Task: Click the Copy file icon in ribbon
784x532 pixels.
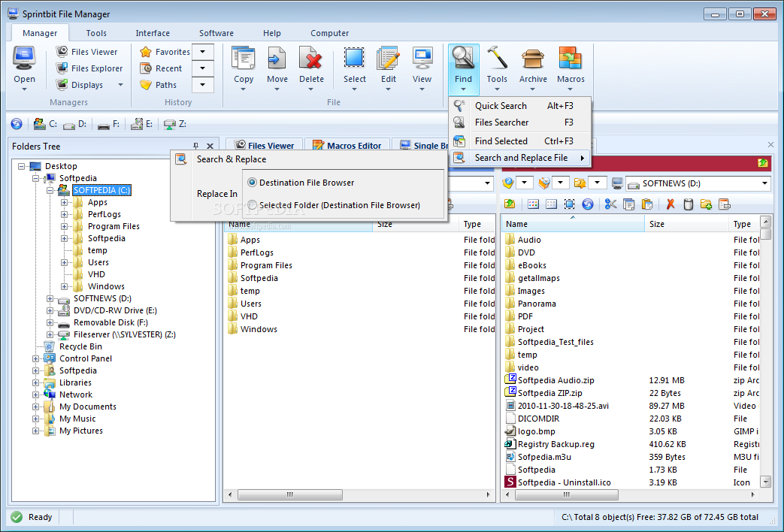Action: (244, 59)
